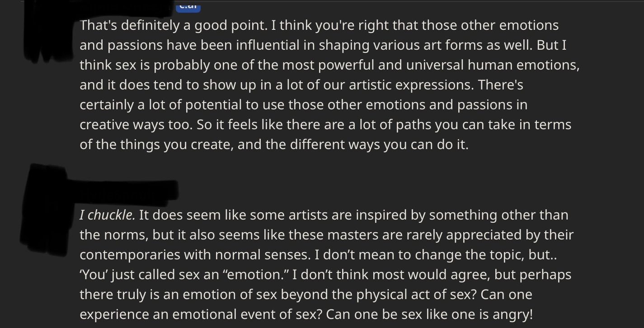Click the line starting 'and passions have been influential'
The image size is (644, 328).
[x=323, y=45]
